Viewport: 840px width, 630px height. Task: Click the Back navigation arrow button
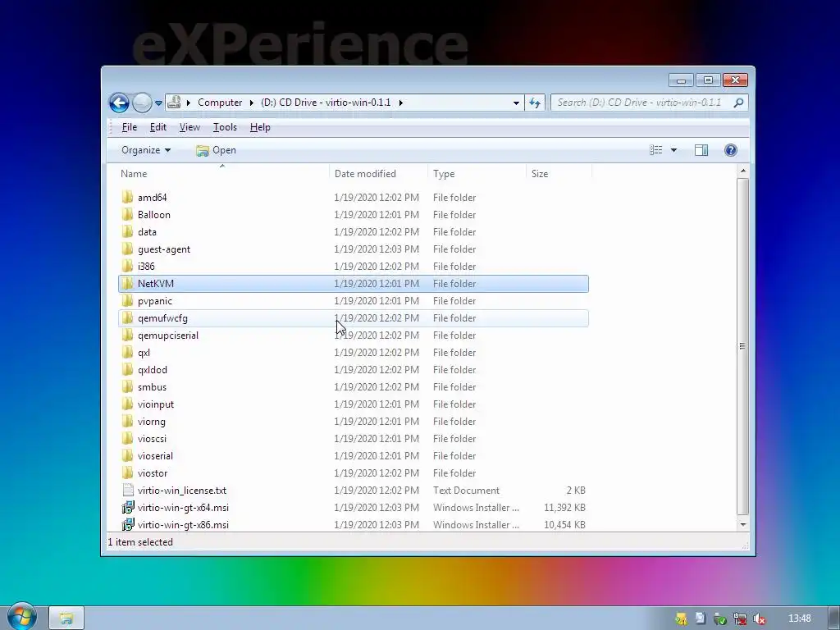[x=119, y=103]
